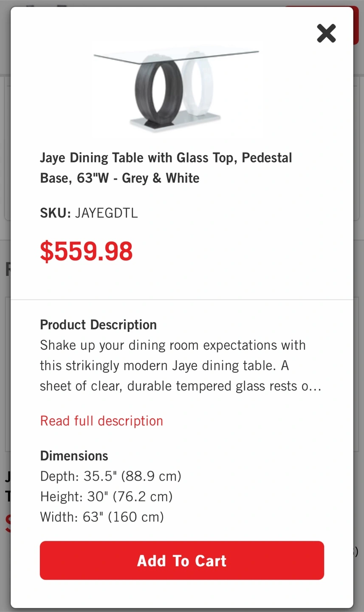The image size is (364, 612).
Task: Click the red button behind the popup corner
Action: tap(357, 25)
